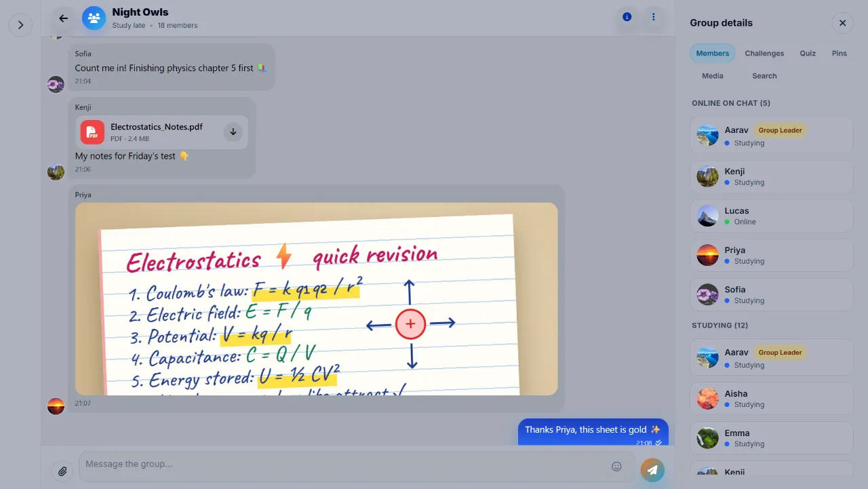The width and height of the screenshot is (868, 489).
Task: Open Priya's electrostatics revision image
Action: tap(316, 299)
